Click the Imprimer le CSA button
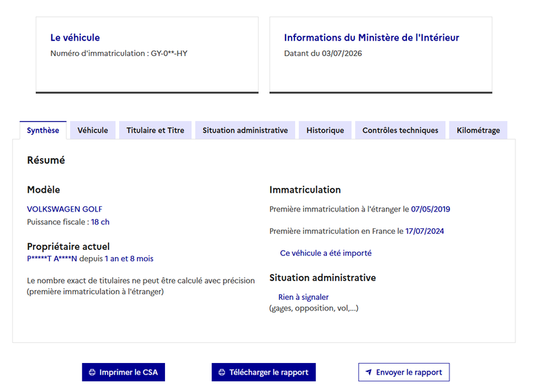The width and height of the screenshot is (539, 392). click(123, 372)
